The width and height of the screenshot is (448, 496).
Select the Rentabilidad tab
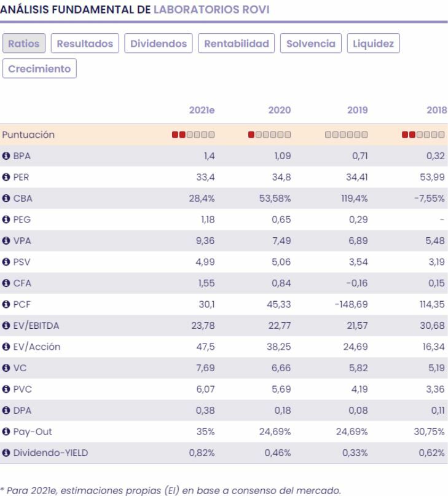click(237, 44)
